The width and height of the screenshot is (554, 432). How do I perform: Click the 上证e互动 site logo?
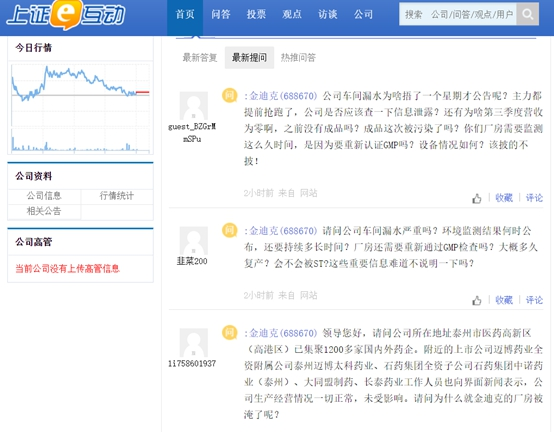click(66, 15)
